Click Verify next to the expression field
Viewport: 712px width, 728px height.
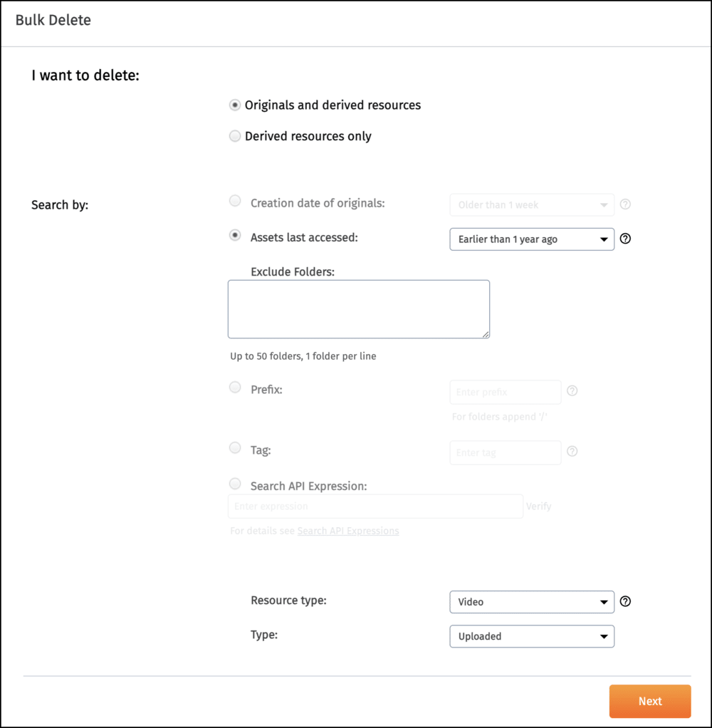pyautogui.click(x=539, y=506)
